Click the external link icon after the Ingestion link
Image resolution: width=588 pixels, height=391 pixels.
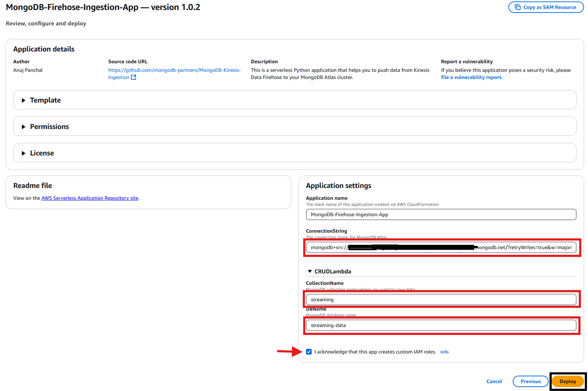tap(134, 77)
